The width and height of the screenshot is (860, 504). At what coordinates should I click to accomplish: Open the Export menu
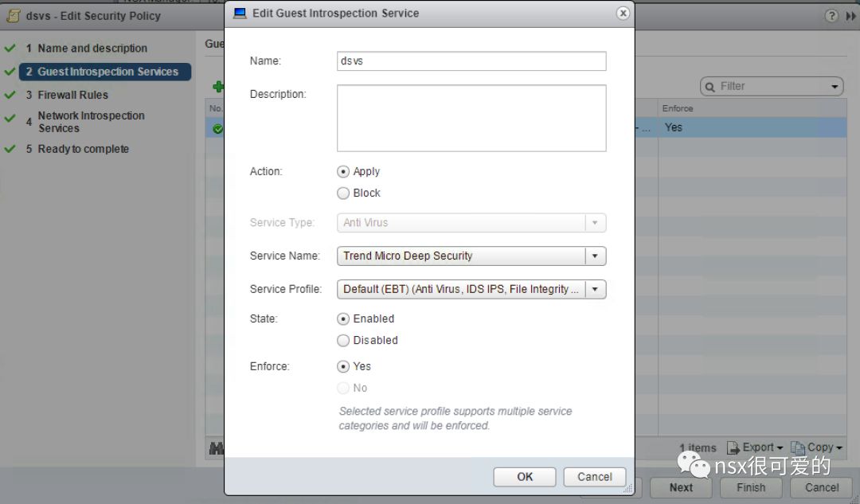[755, 447]
